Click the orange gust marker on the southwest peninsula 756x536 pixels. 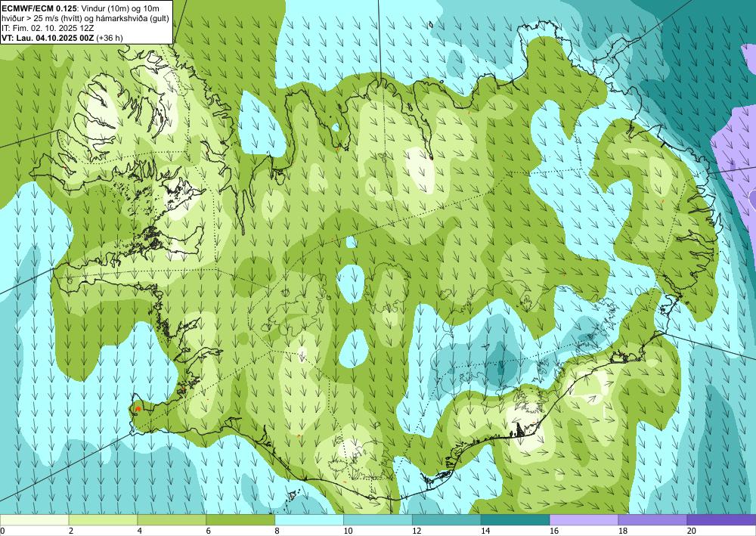(138, 409)
